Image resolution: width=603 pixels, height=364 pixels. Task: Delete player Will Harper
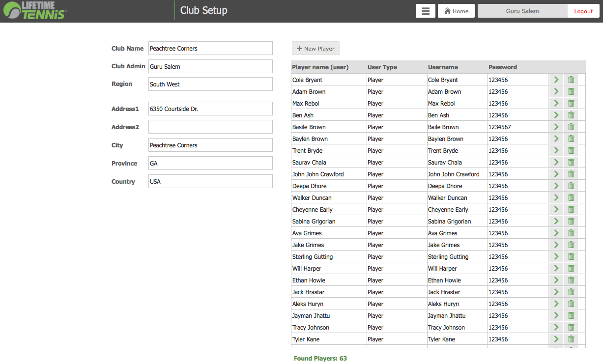coord(571,268)
